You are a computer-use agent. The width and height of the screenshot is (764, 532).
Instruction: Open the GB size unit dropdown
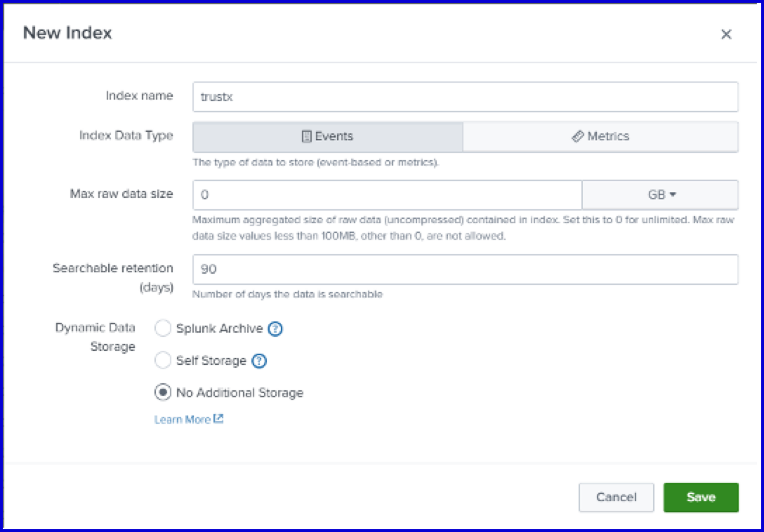(x=660, y=194)
